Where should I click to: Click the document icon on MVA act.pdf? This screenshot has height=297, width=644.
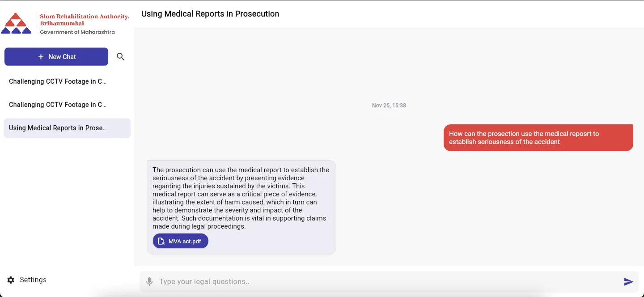(161, 241)
